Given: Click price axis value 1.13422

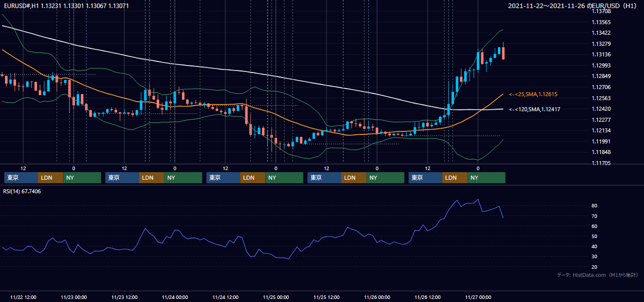Looking at the screenshot, I should pyautogui.click(x=602, y=33).
